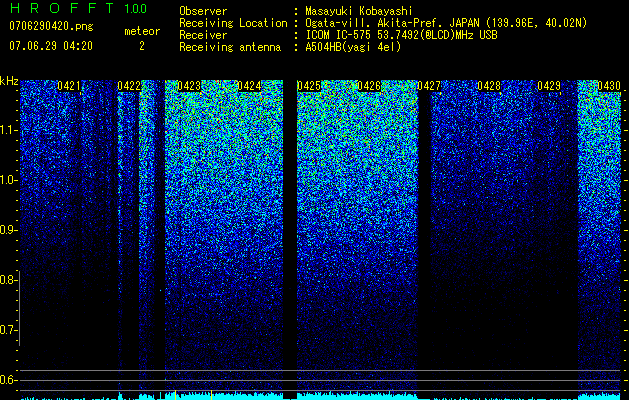Select the filename 0706290420.png
This screenshot has width=629, height=400.
[x=51, y=26]
